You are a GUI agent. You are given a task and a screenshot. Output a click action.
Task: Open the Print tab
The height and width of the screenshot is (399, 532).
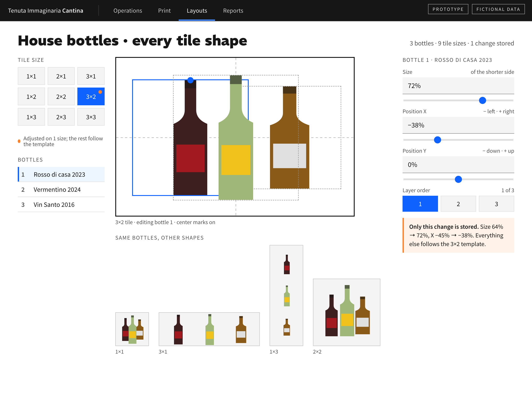(x=164, y=11)
